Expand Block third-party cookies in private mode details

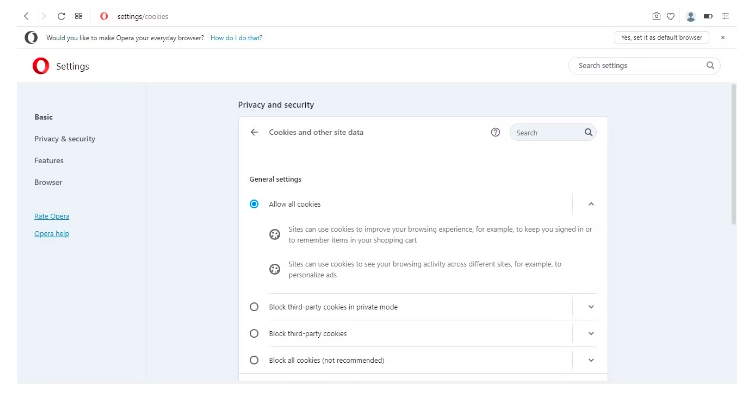point(591,307)
